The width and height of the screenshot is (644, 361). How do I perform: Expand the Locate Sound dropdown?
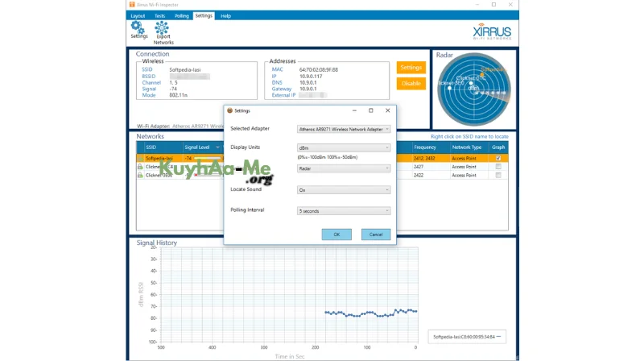(344, 190)
